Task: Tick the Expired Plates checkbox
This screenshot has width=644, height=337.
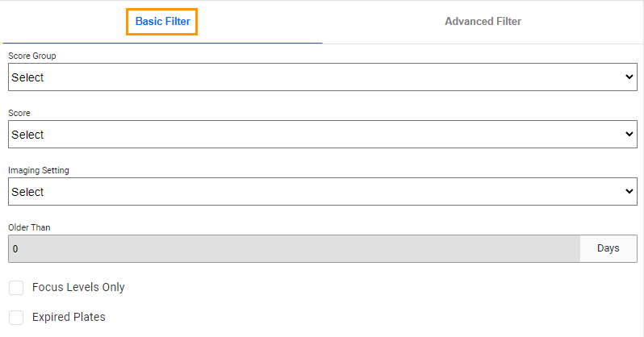Action: pos(16,318)
